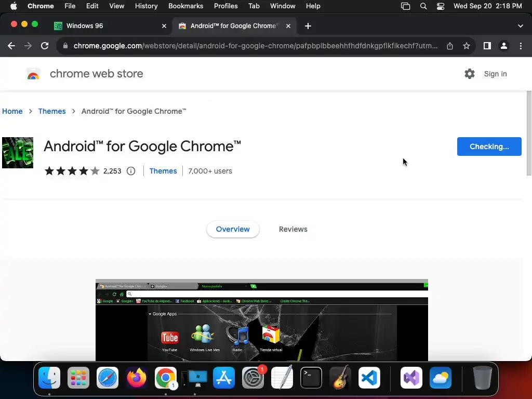This screenshot has width=532, height=399.
Task: Go back using the browser back arrow
Action: coord(11,46)
